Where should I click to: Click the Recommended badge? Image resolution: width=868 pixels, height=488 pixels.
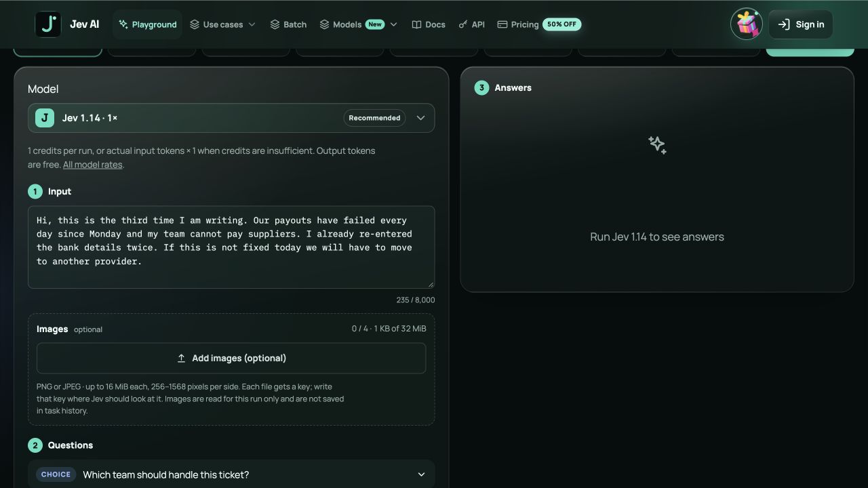click(374, 118)
